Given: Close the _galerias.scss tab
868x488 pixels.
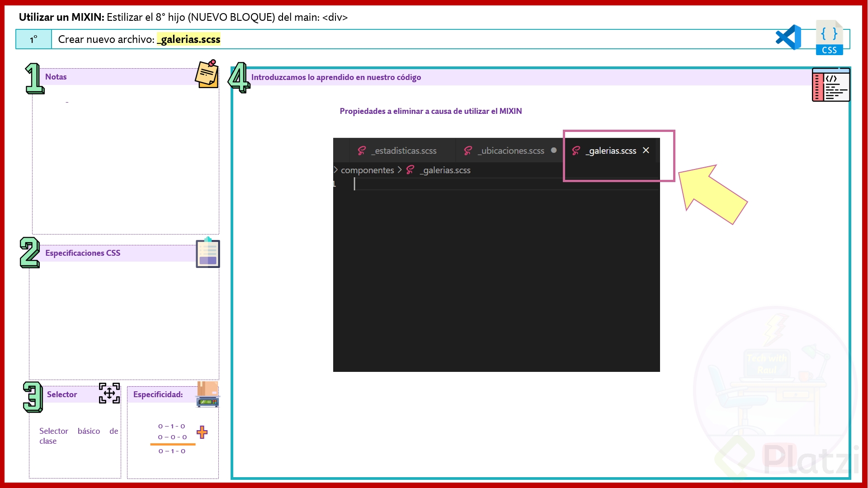Looking at the screenshot, I should click(x=646, y=150).
